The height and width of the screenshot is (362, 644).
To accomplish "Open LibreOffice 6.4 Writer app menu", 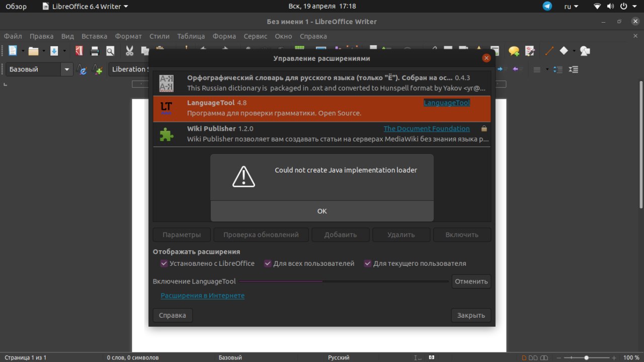I will (85, 6).
